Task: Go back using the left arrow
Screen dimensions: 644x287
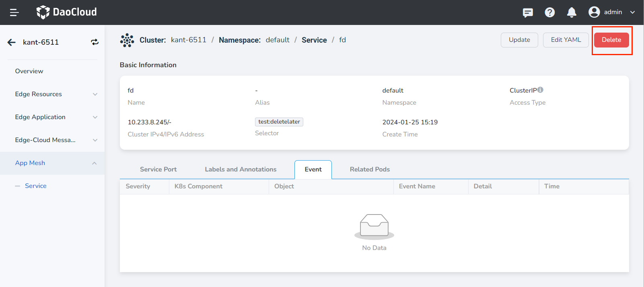Action: [x=12, y=42]
